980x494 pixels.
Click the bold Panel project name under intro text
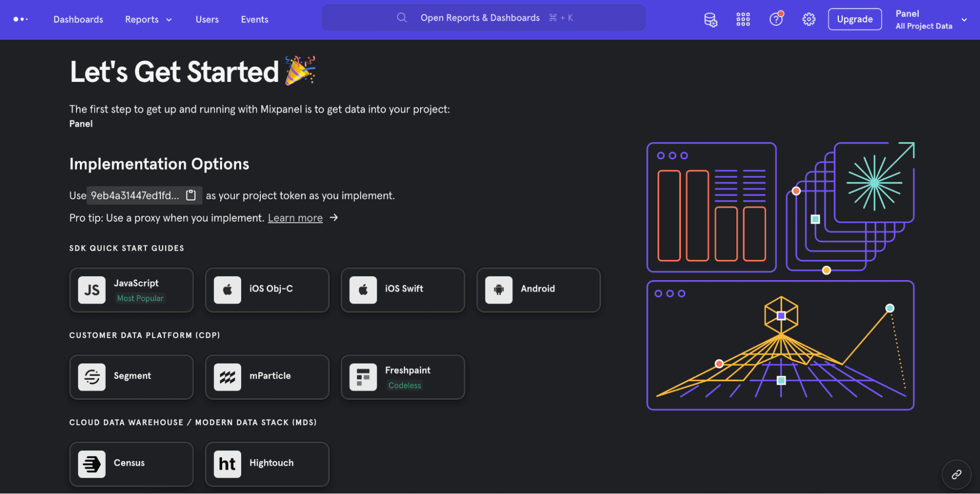(81, 124)
